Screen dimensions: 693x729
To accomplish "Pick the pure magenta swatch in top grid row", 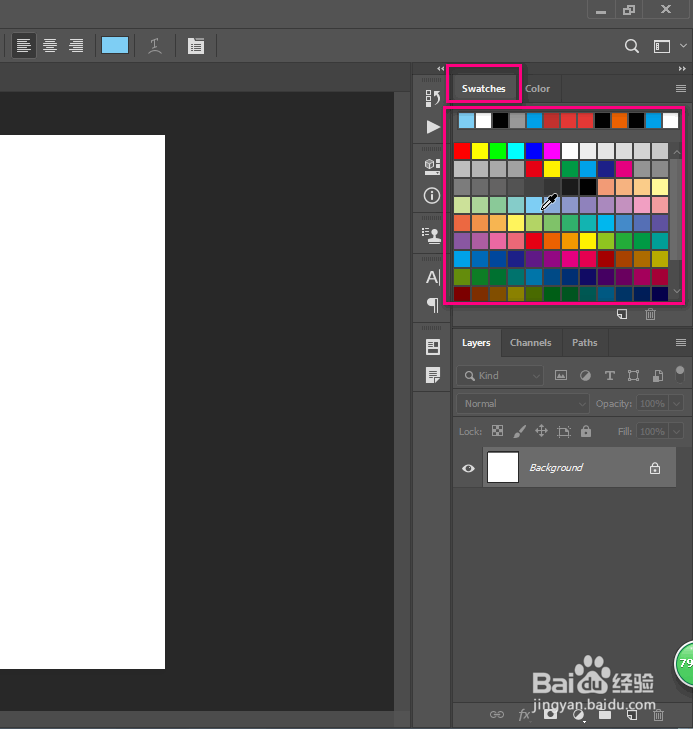I will tap(552, 151).
